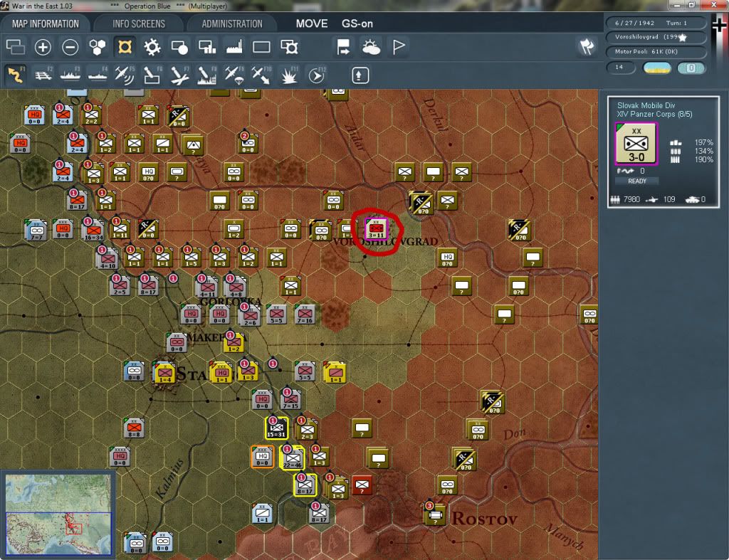Select the 16=34 red unit counter
This screenshot has width=729, height=560.
coord(93,230)
